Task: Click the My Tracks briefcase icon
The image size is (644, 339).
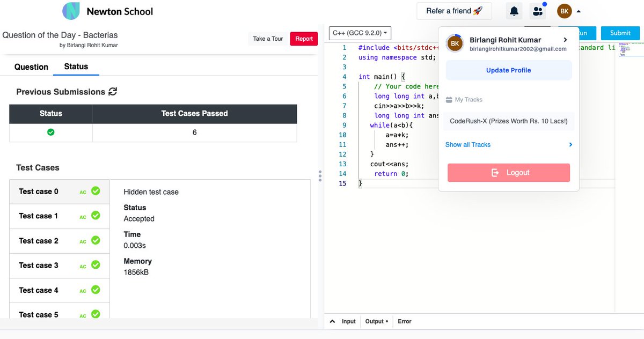Action: 449,100
